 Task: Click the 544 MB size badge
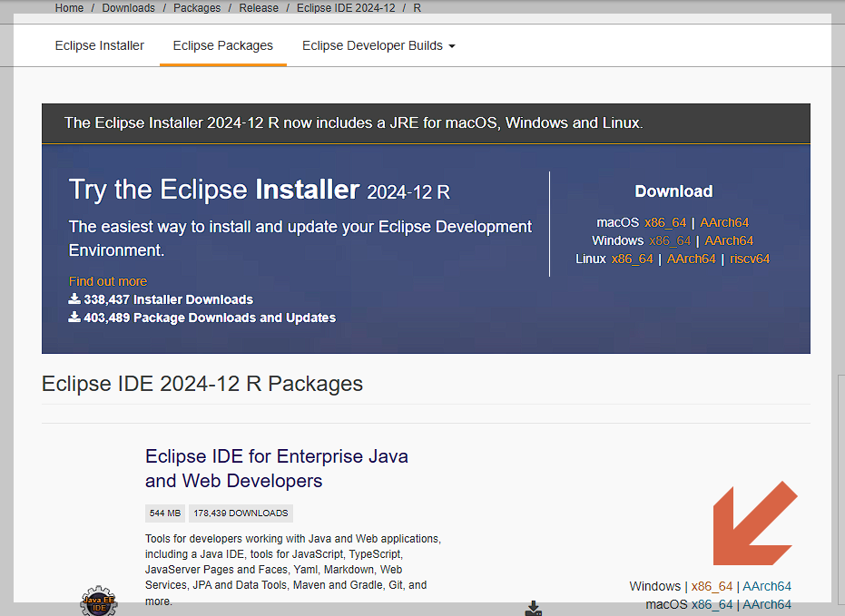(165, 513)
